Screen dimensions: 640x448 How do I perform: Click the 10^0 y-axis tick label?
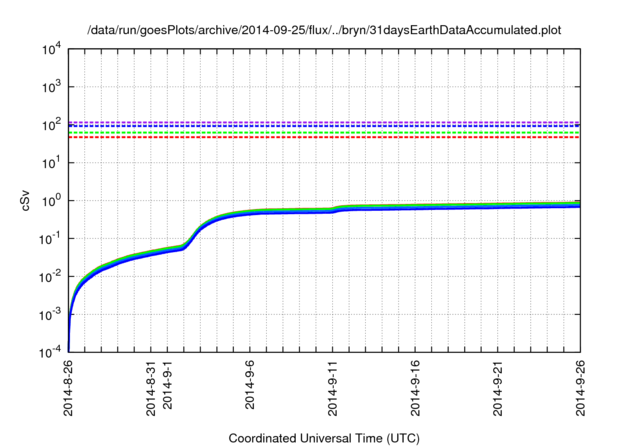coord(51,201)
